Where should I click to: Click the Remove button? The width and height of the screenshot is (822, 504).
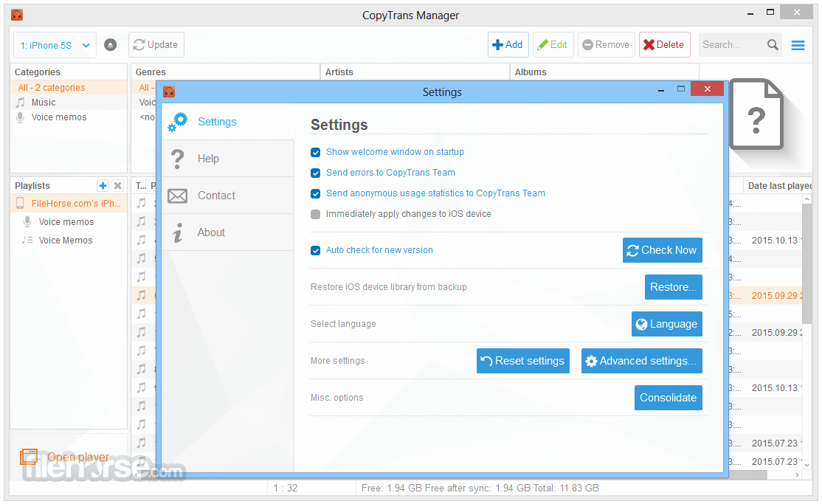(607, 45)
